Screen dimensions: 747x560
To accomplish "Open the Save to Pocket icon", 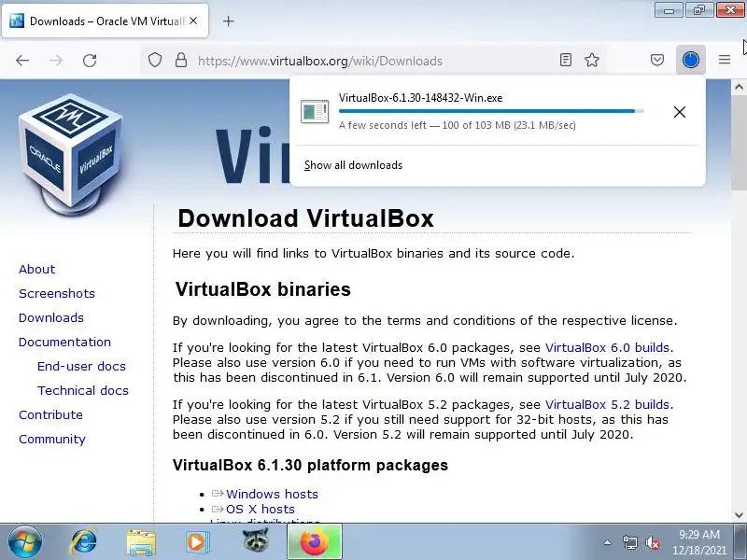I will pyautogui.click(x=657, y=60).
